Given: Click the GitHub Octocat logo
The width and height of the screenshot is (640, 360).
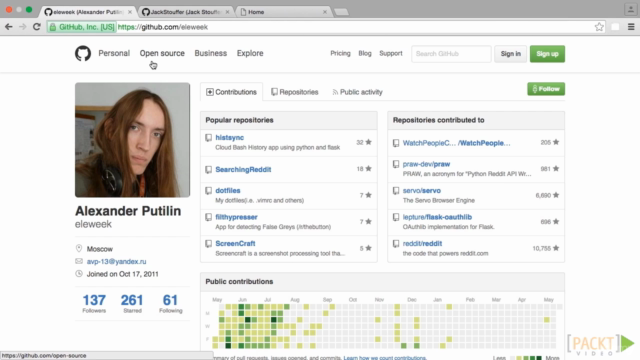Looking at the screenshot, I should [x=83, y=53].
